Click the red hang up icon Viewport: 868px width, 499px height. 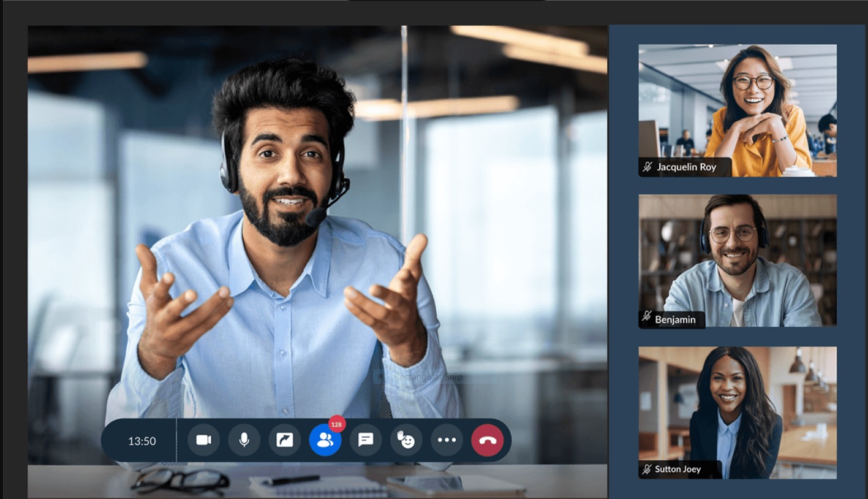click(486, 440)
